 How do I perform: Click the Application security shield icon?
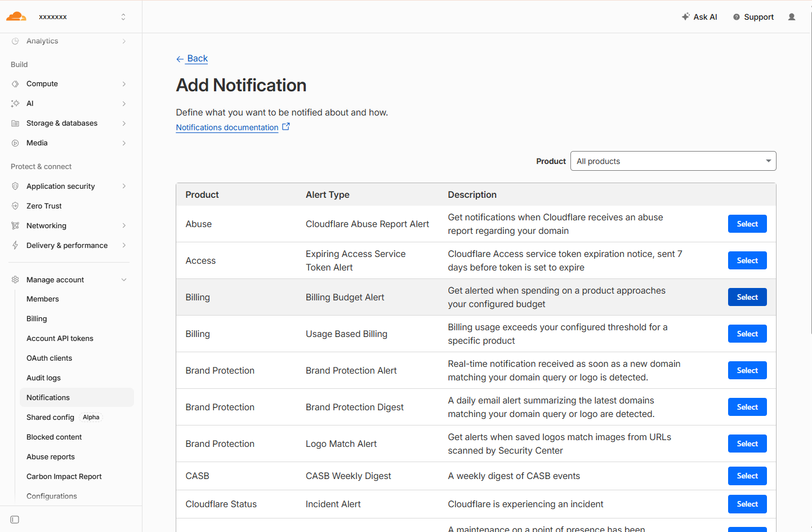[x=15, y=187]
